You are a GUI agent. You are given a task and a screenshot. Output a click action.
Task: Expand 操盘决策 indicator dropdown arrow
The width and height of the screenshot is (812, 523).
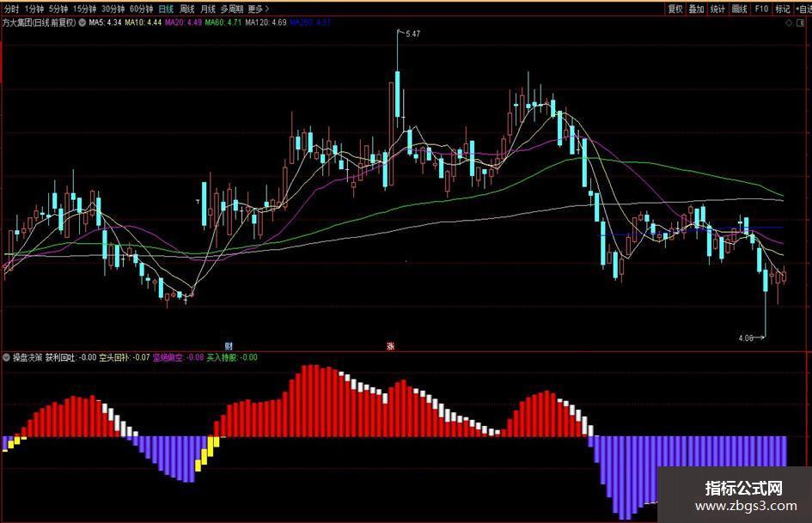point(6,357)
